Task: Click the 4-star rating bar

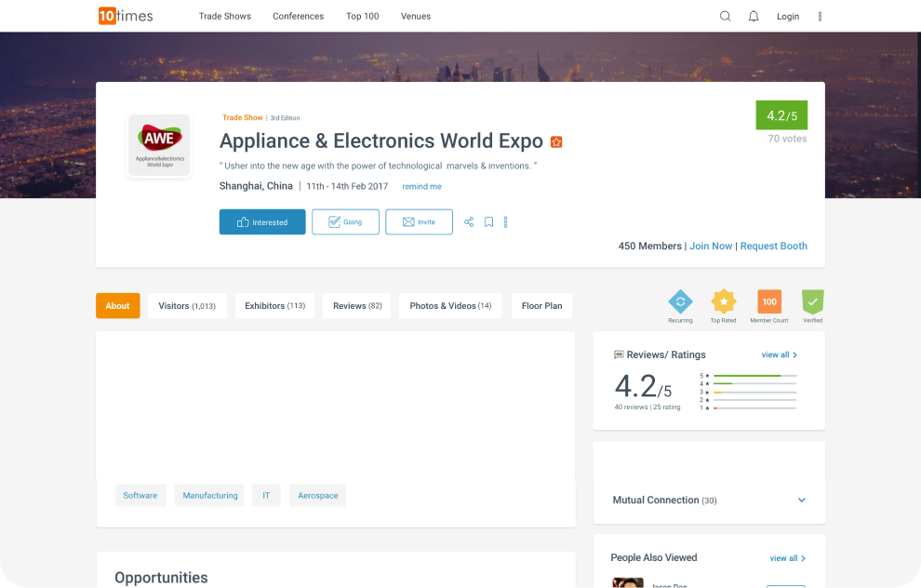Action: tap(755, 383)
